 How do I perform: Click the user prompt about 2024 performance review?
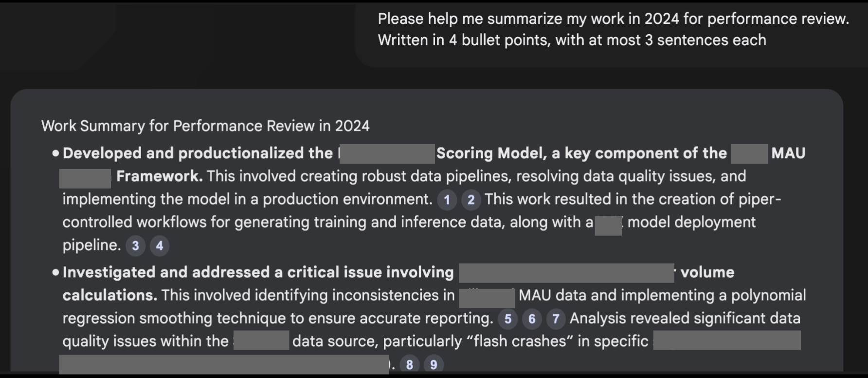point(613,29)
